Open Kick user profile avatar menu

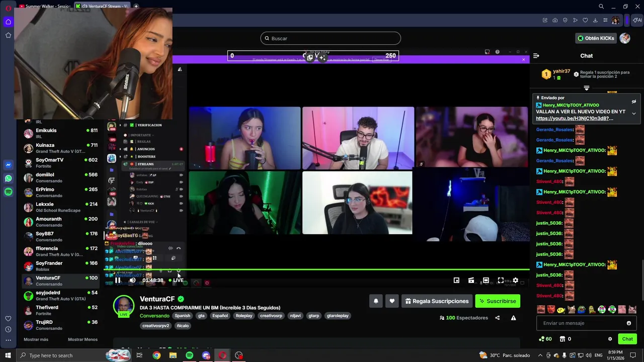click(625, 38)
